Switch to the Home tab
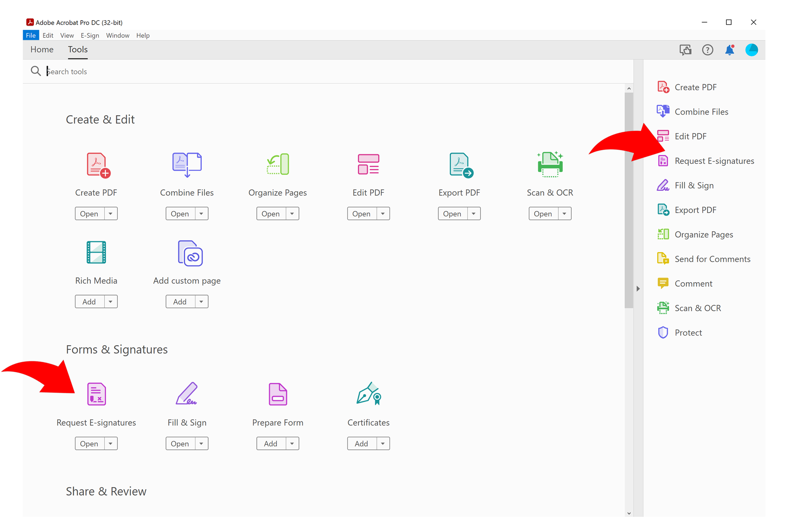The height and width of the screenshot is (532, 788). [x=42, y=50]
